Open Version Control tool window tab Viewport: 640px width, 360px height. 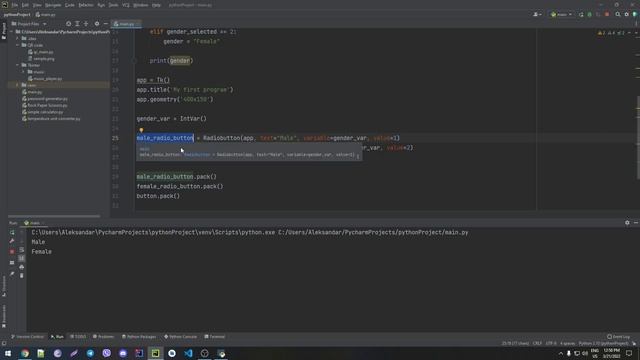[27, 337]
